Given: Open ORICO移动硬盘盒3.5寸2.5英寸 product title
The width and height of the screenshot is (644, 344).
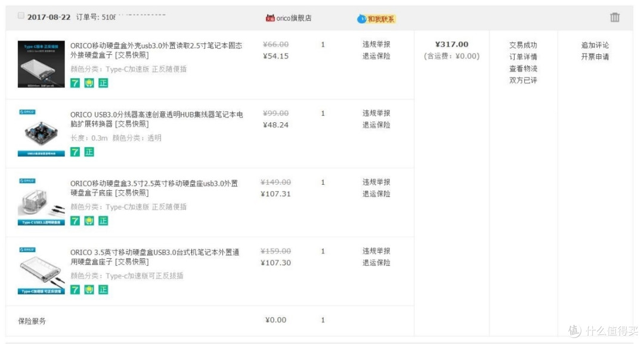Looking at the screenshot, I should tap(154, 188).
